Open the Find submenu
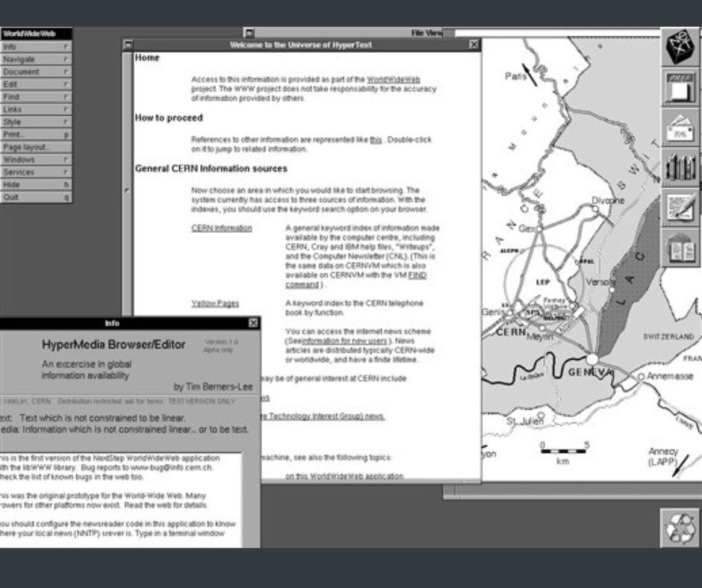 point(36,97)
